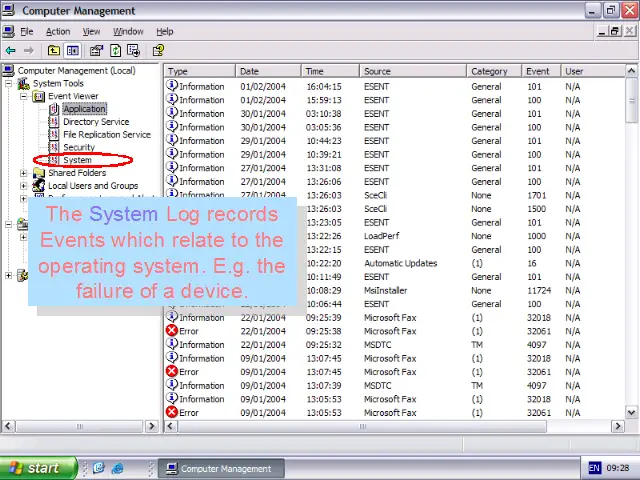Select the System Tools node

pyautogui.click(x=58, y=83)
